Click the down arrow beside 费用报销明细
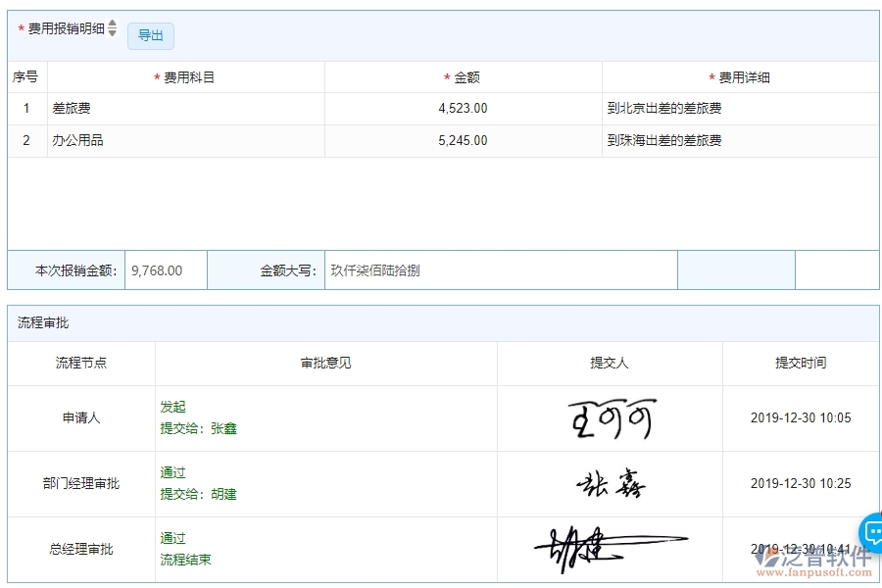 112,32
